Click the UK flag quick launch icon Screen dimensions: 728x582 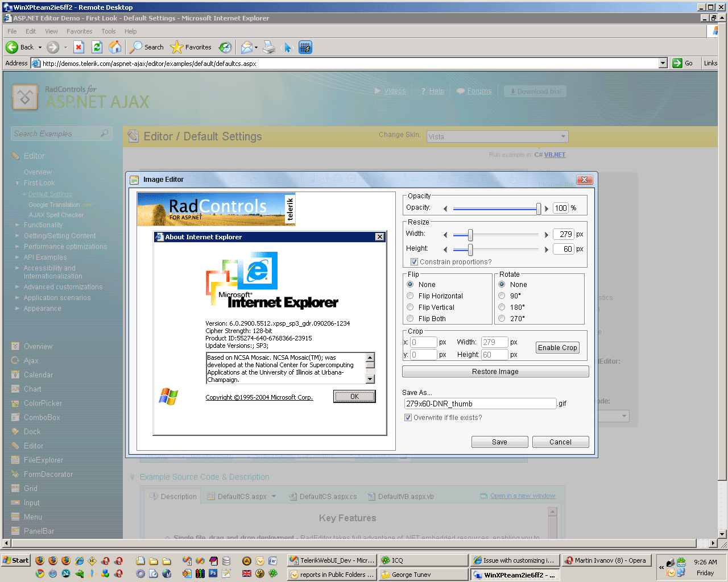246,573
